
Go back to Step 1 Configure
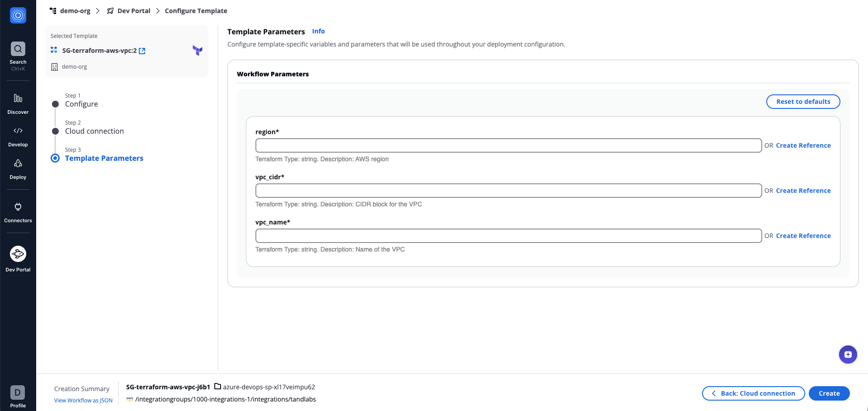(55, 104)
